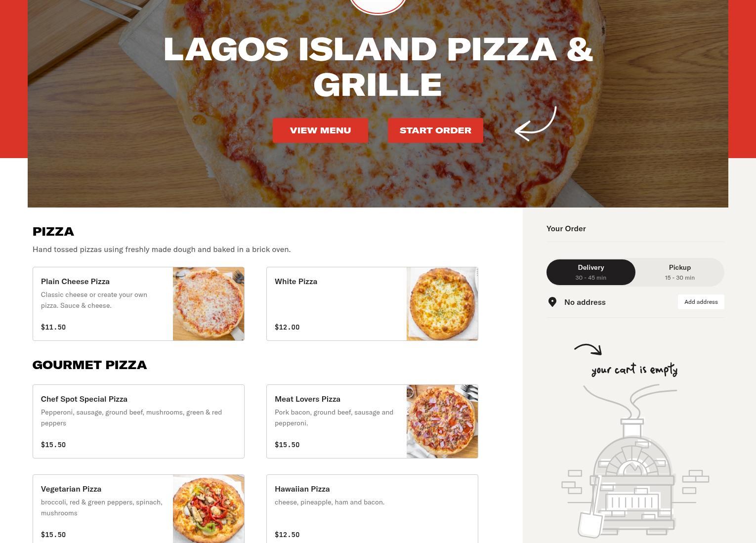The width and height of the screenshot is (756, 543).
Task: Switch to Pickup 15 - 30 min
Action: (x=680, y=272)
